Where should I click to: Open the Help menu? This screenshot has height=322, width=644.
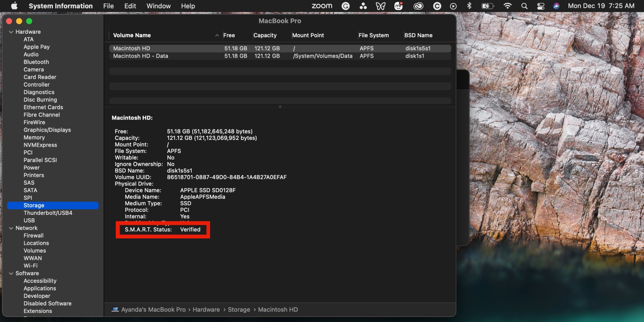tap(188, 6)
